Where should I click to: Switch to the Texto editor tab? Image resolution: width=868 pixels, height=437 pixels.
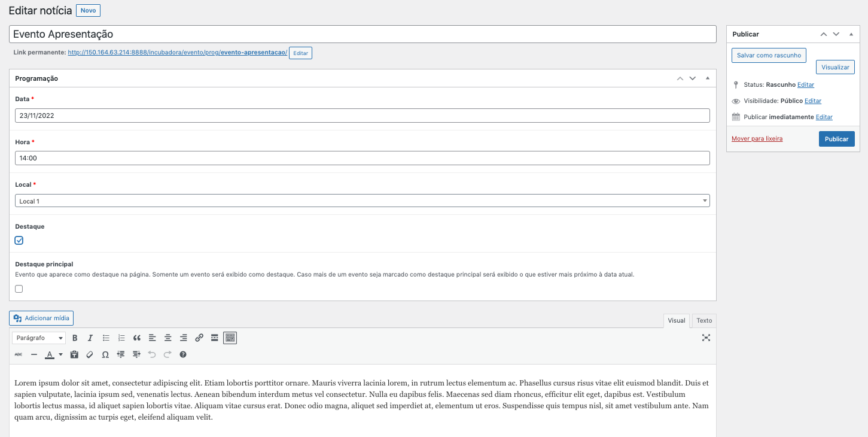(704, 321)
